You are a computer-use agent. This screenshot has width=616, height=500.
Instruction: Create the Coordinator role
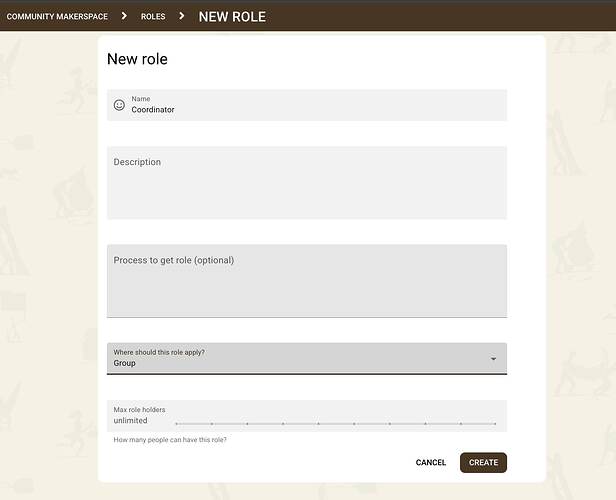pos(483,463)
